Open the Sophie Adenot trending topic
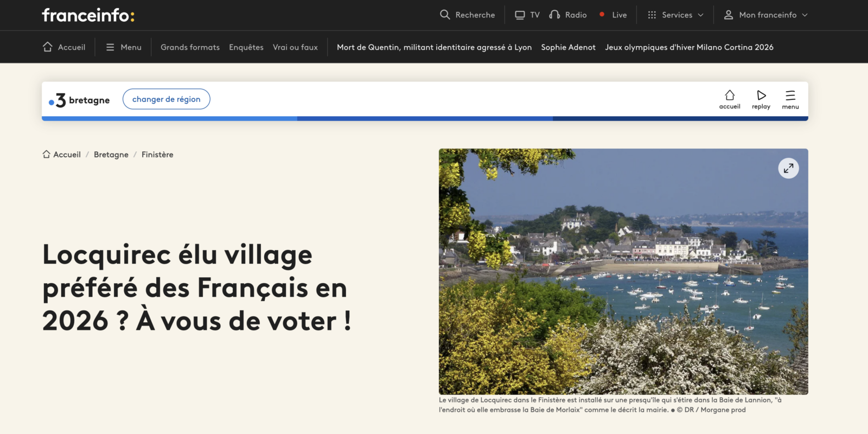The image size is (868, 434). (x=568, y=47)
